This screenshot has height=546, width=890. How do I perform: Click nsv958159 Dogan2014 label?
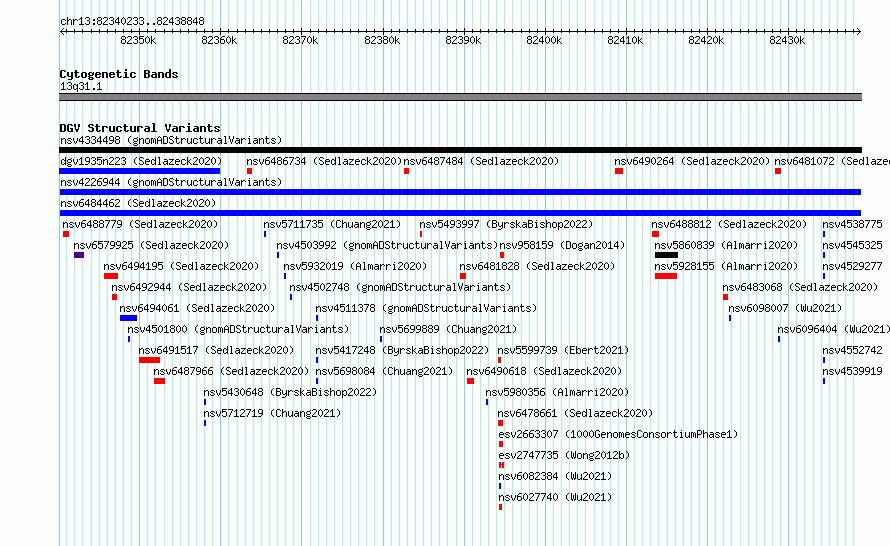tap(562, 245)
